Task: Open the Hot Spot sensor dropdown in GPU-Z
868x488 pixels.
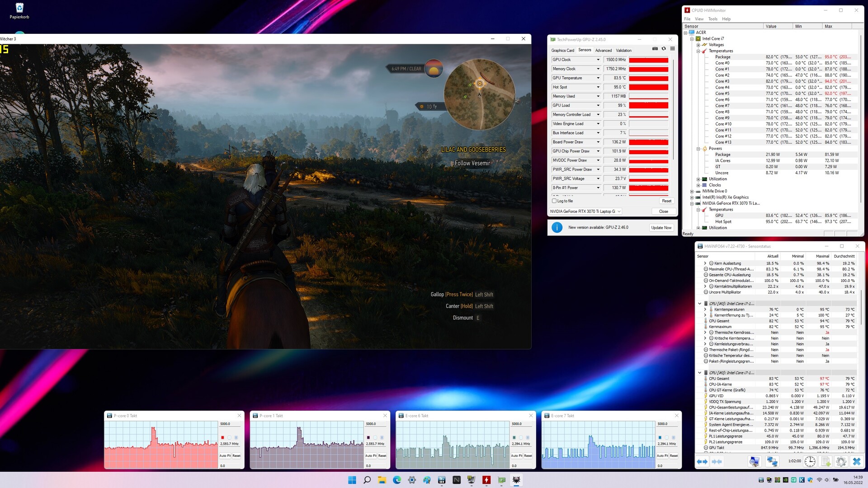Action: (x=598, y=87)
